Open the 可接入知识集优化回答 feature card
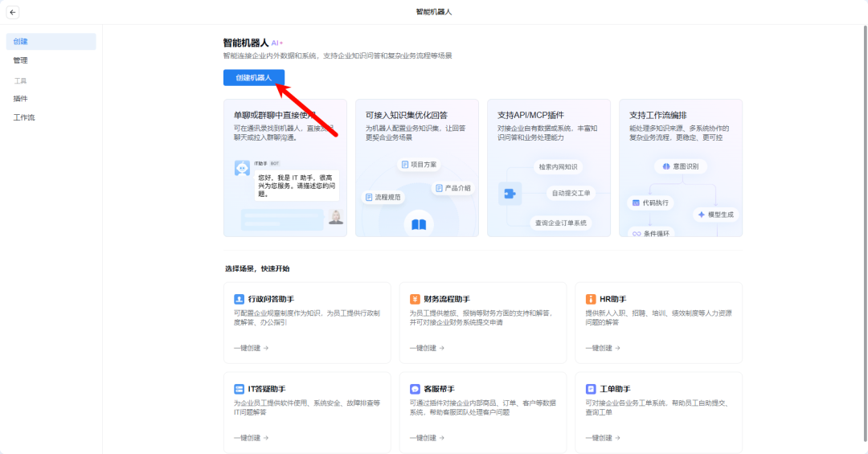868x454 pixels. [417, 168]
